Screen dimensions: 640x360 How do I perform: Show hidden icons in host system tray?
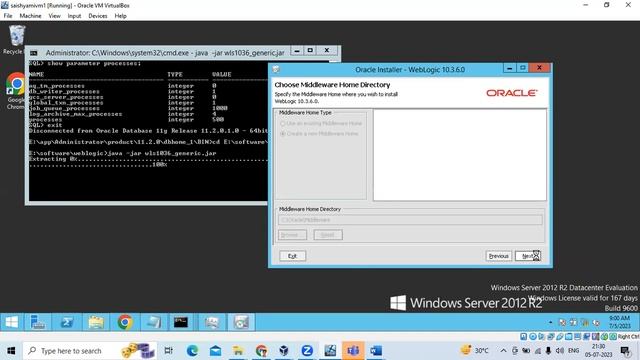click(x=503, y=351)
